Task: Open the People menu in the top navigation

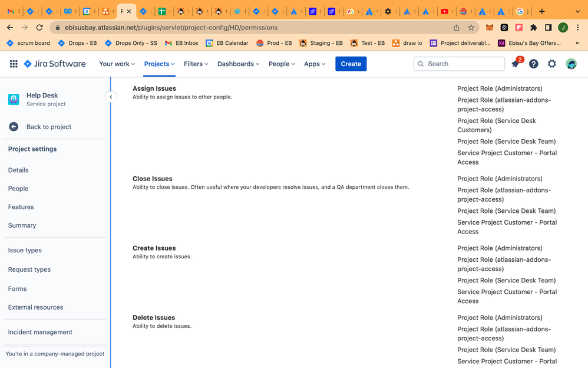Action: 282,64
